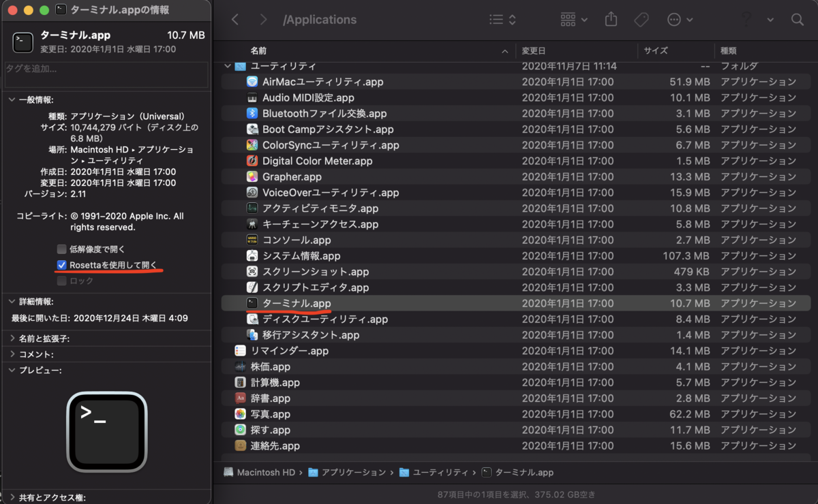
Task: Click the キーチェーンアクセス.app icon
Action: (x=252, y=224)
